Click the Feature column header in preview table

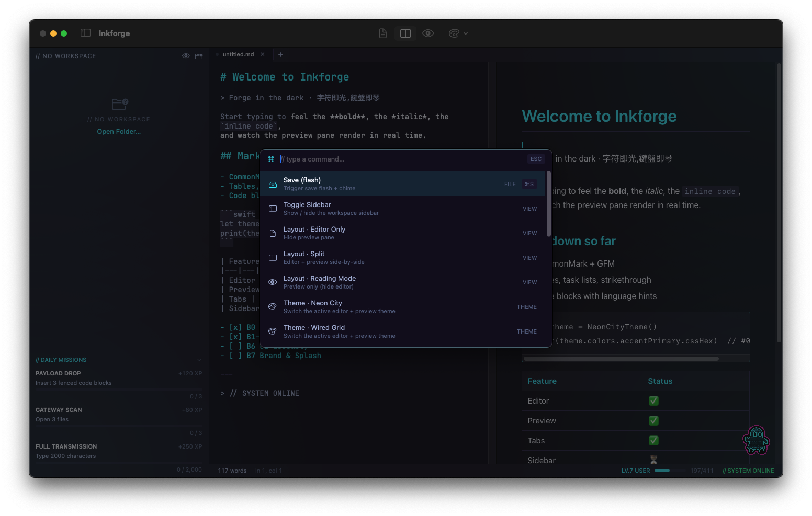pyautogui.click(x=542, y=381)
